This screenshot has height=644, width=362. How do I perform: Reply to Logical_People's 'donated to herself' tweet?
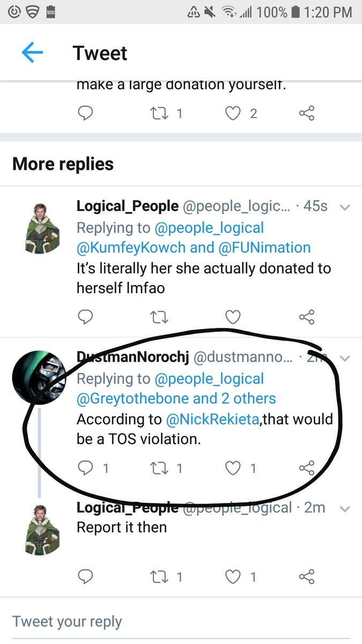85,318
